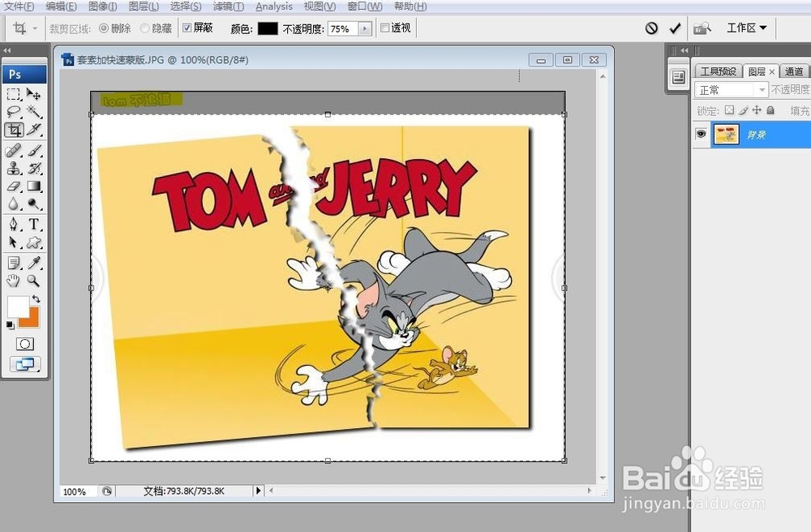The image size is (811, 532).
Task: Toggle lock transparent pixels
Action: pos(729,109)
